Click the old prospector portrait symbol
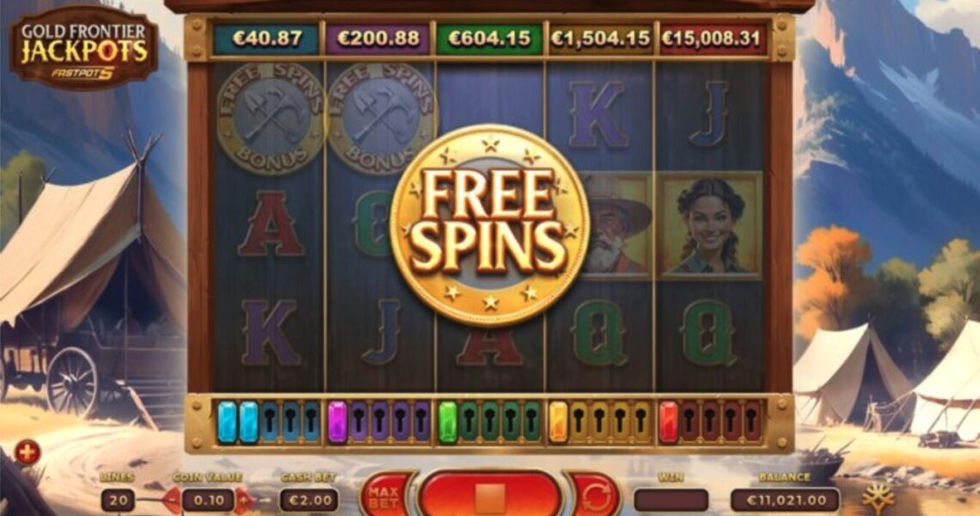 (612, 224)
